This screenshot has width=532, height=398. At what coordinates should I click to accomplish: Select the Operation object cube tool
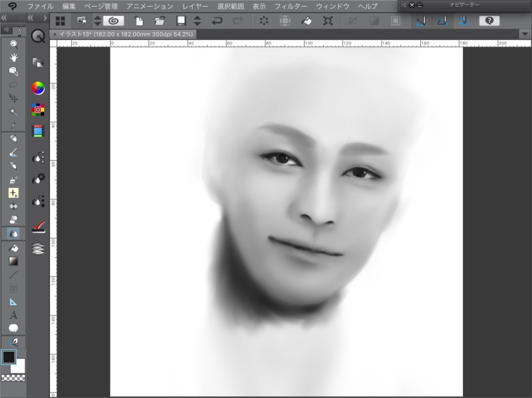[13, 71]
